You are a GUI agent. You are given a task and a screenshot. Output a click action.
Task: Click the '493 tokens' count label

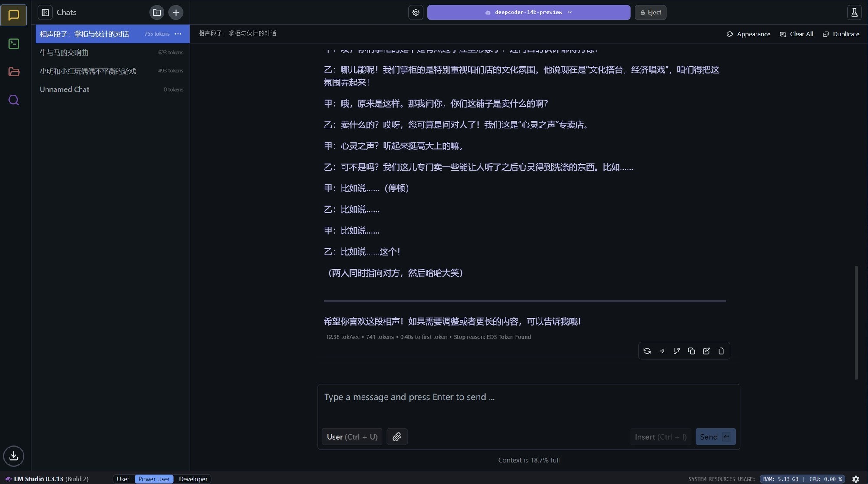171,71
